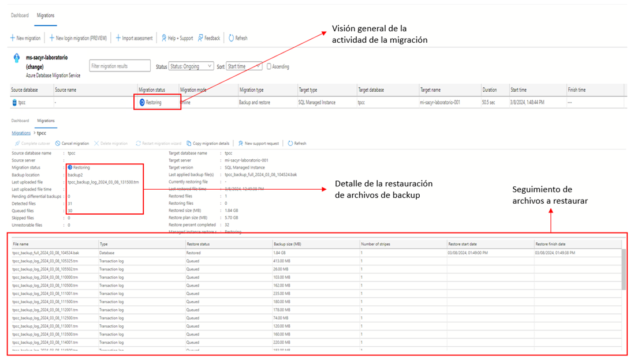Image resolution: width=634 pixels, height=364 pixels.
Task: Select file tpcc_backup_log_2024_03_08_111500.trn
Action: 45,302
